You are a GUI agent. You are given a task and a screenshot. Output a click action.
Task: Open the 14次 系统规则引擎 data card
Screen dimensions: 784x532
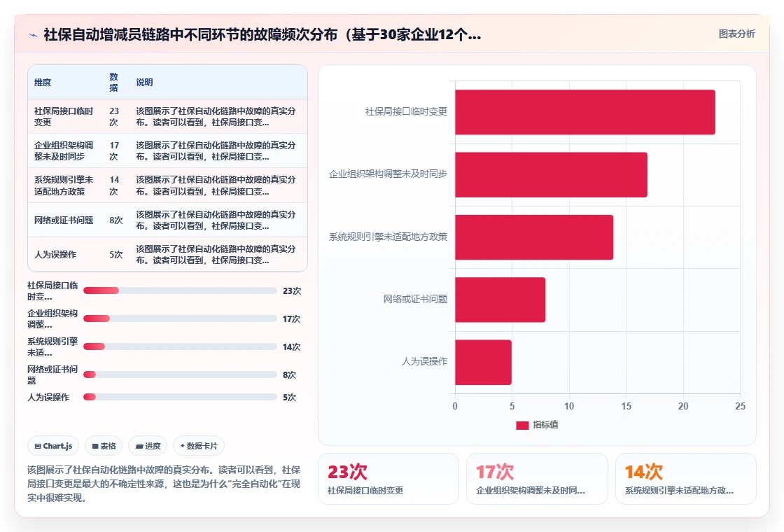click(685, 479)
